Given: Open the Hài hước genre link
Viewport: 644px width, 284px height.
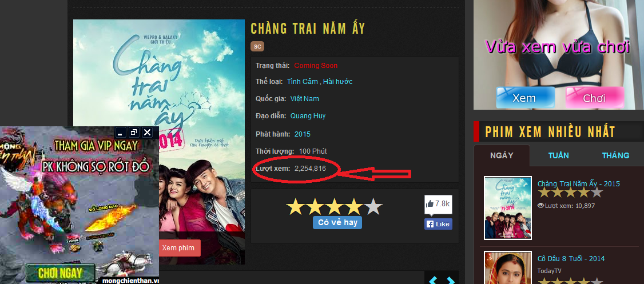Looking at the screenshot, I should 337,82.
